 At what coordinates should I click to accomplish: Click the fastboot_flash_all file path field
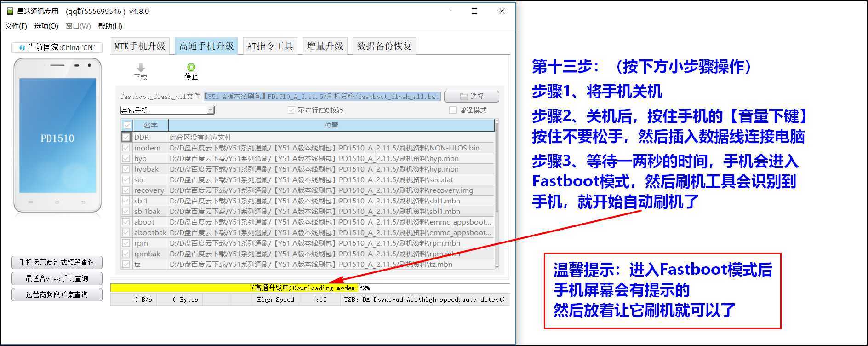pyautogui.click(x=322, y=96)
